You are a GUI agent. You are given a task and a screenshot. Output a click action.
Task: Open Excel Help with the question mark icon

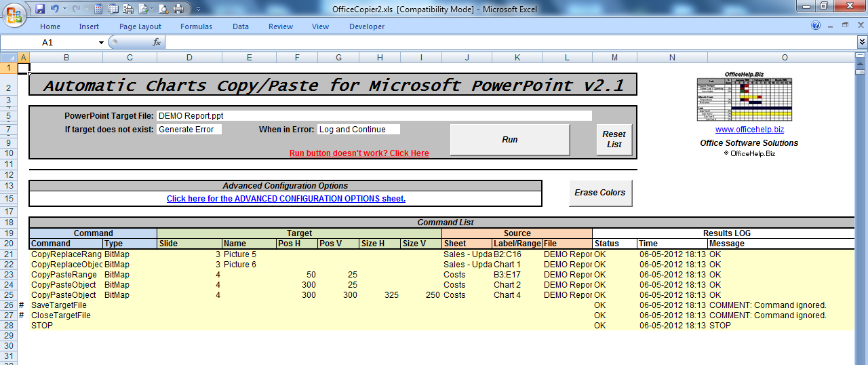pyautogui.click(x=816, y=26)
